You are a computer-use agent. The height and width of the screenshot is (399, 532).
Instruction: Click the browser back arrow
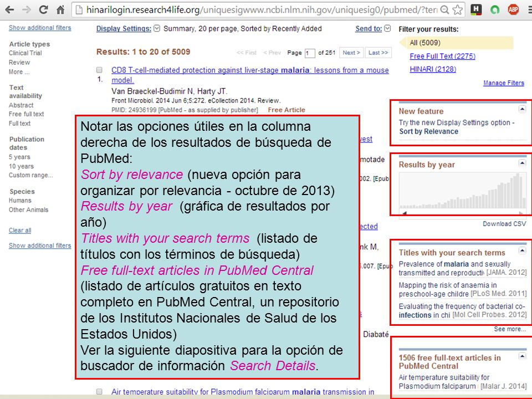(x=9, y=9)
